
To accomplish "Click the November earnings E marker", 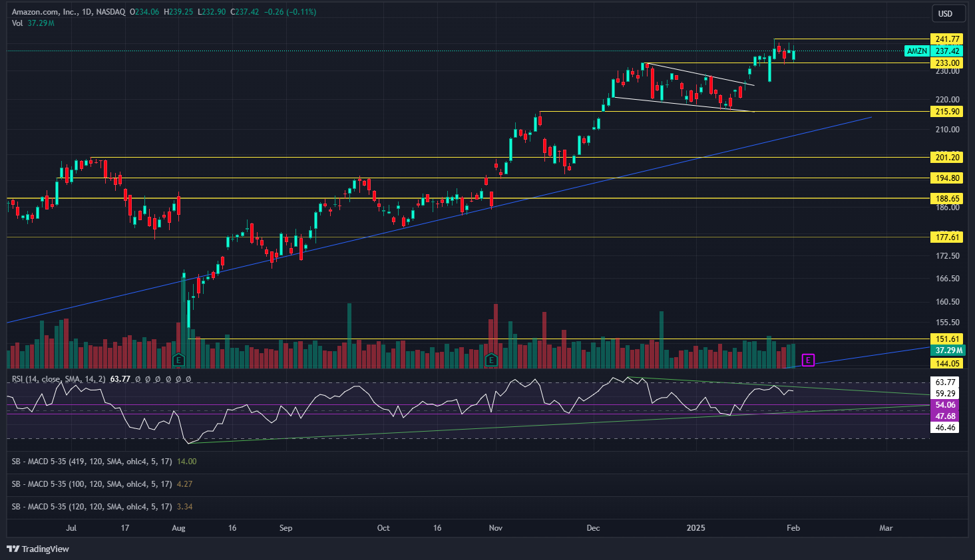I will [x=491, y=360].
